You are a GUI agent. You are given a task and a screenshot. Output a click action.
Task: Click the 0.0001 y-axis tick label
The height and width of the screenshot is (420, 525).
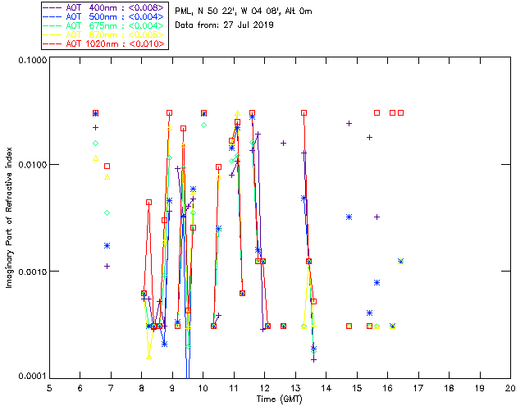point(33,377)
